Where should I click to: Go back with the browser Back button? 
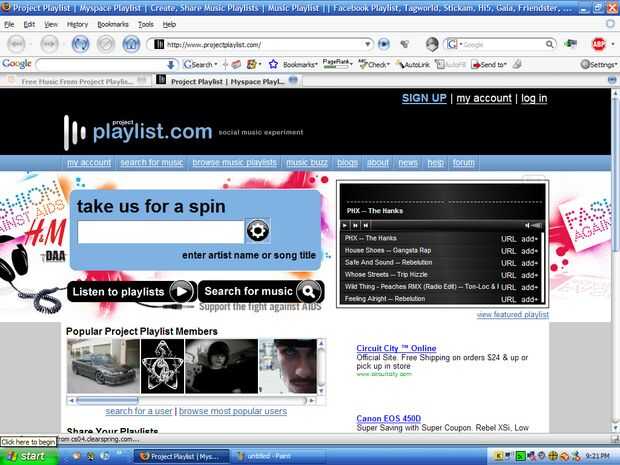pos(16,44)
